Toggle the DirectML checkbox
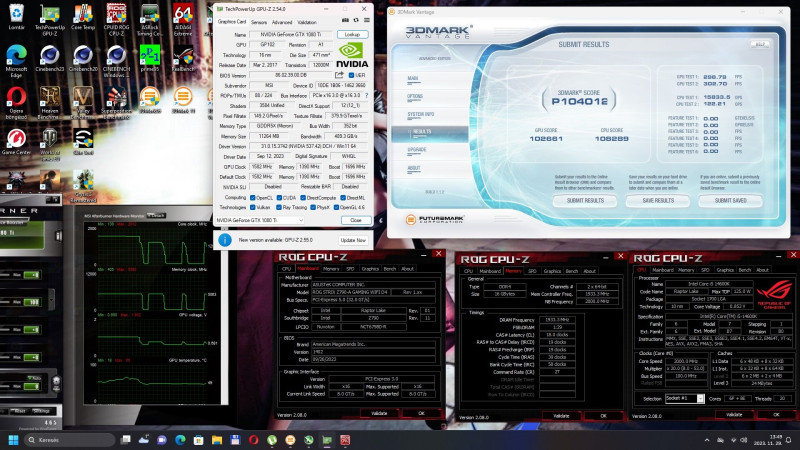Screen dimensions: 800x450 (342, 197)
